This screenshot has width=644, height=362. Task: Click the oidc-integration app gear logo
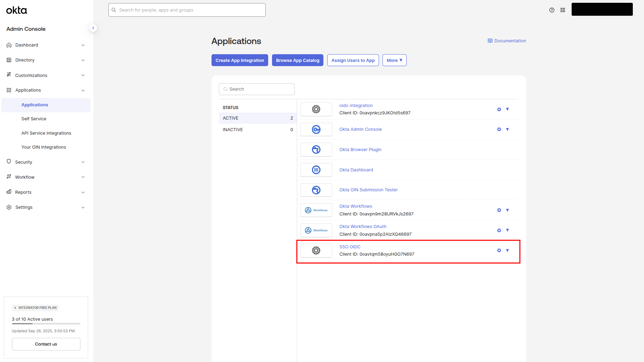(x=316, y=109)
